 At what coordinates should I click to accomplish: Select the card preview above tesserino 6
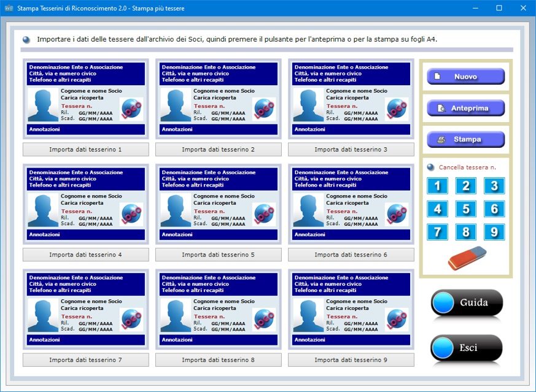pos(351,204)
